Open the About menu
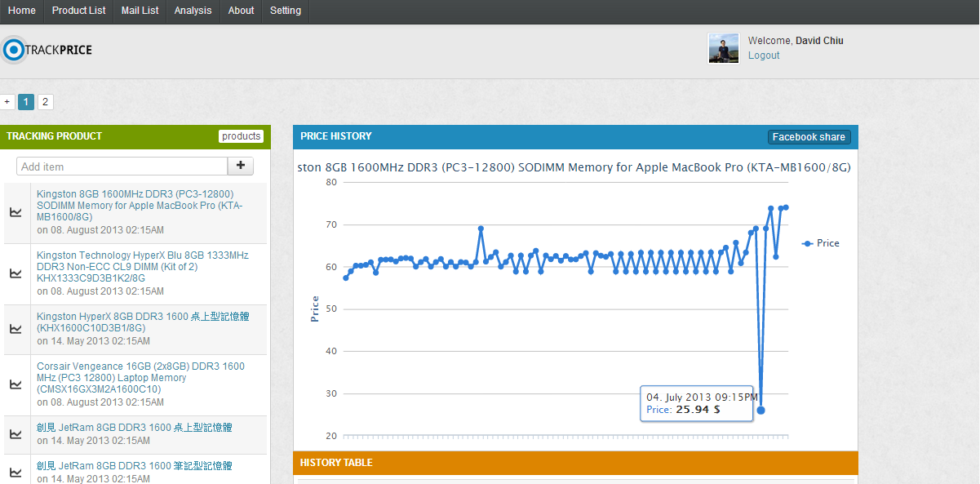 [x=242, y=11]
